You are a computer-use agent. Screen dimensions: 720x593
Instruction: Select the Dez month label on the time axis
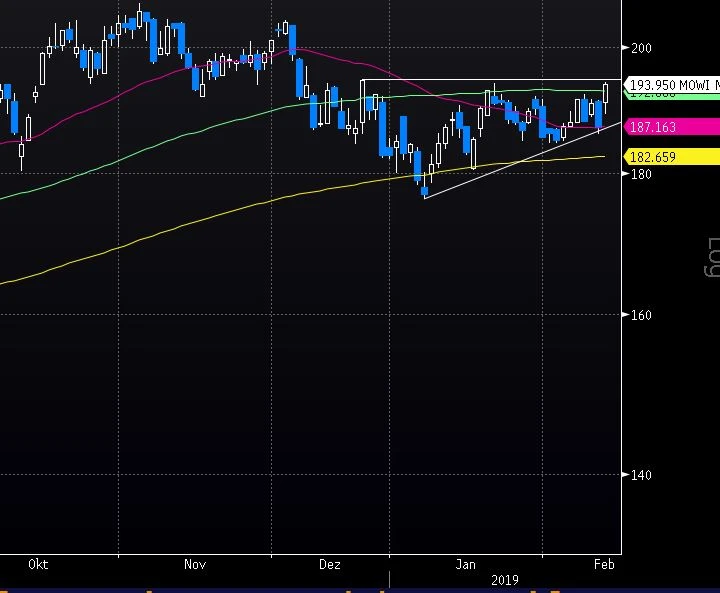pyautogui.click(x=329, y=565)
